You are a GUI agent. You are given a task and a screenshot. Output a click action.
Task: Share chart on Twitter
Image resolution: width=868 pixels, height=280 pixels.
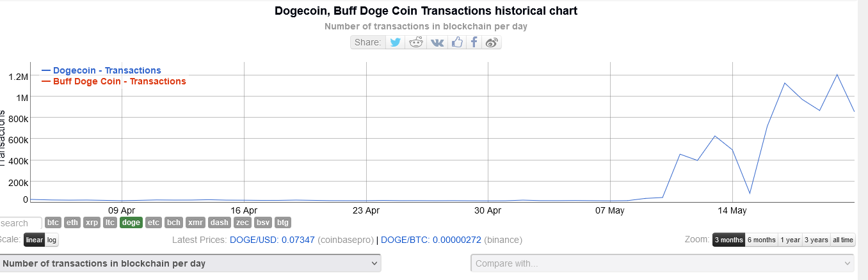point(396,42)
